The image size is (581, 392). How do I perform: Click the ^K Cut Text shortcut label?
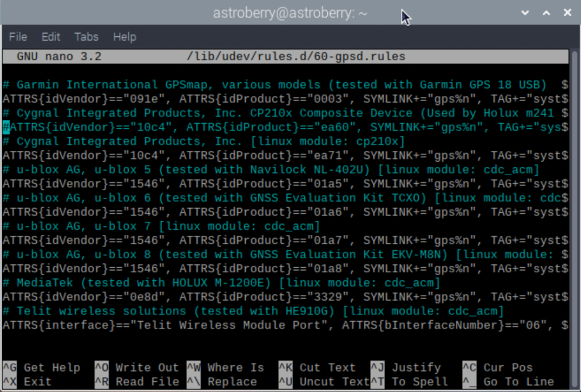pos(317,368)
